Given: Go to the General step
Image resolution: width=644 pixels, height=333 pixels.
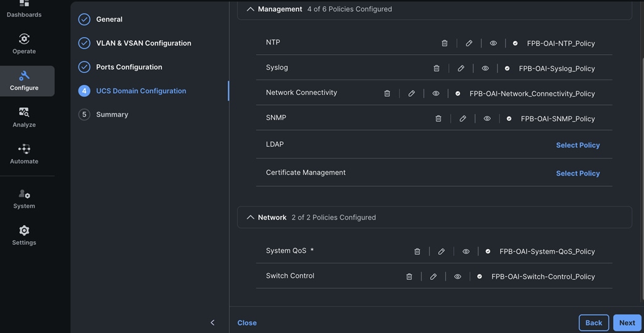Looking at the screenshot, I should [x=109, y=19].
